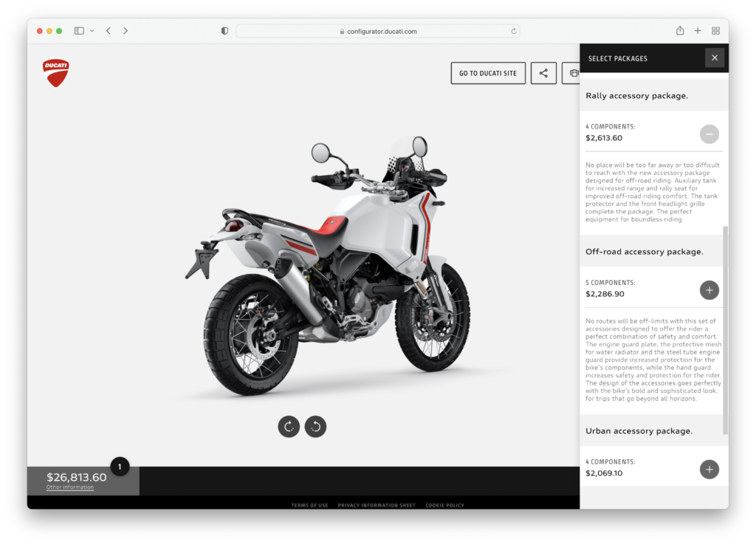Click the share configuration icon

coord(543,73)
